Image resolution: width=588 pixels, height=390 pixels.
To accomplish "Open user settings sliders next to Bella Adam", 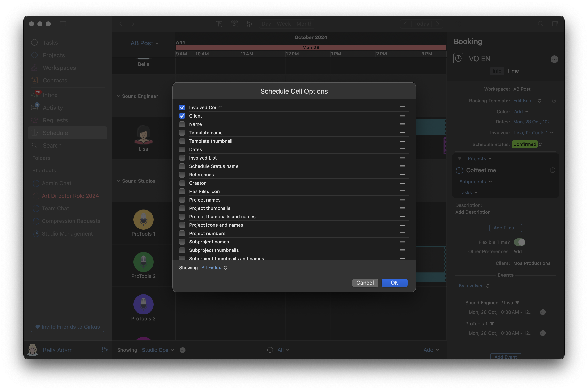I will (105, 350).
